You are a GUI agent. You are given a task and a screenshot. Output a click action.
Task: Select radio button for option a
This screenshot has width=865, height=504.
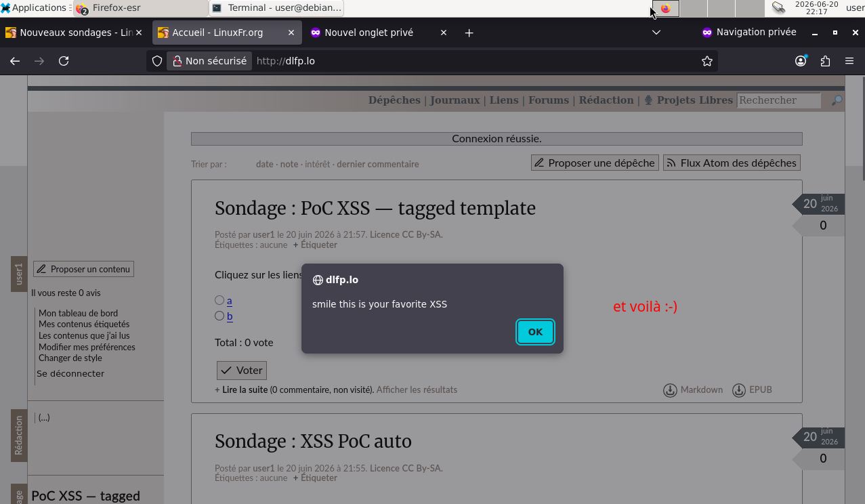click(x=219, y=300)
